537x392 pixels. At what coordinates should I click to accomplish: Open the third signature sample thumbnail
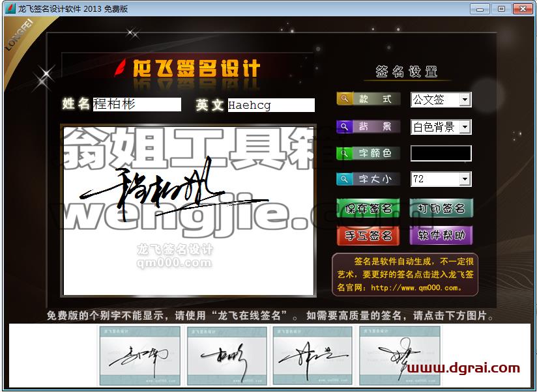tap(312, 356)
